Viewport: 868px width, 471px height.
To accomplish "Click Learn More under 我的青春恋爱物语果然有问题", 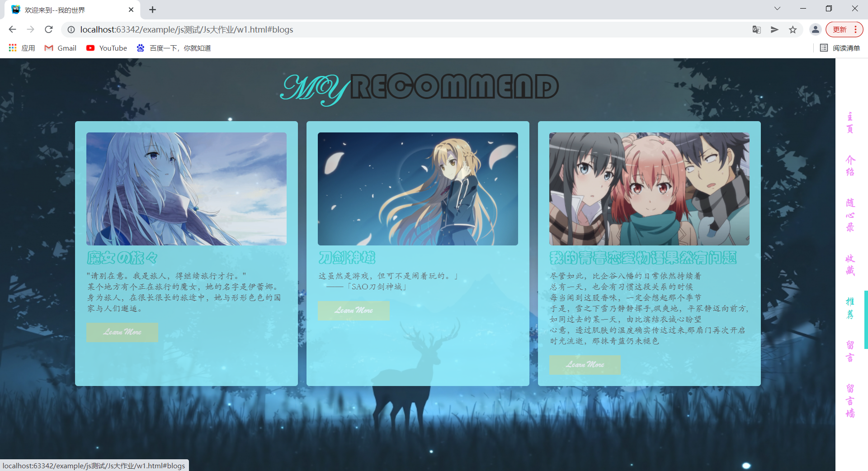I will pos(585,365).
